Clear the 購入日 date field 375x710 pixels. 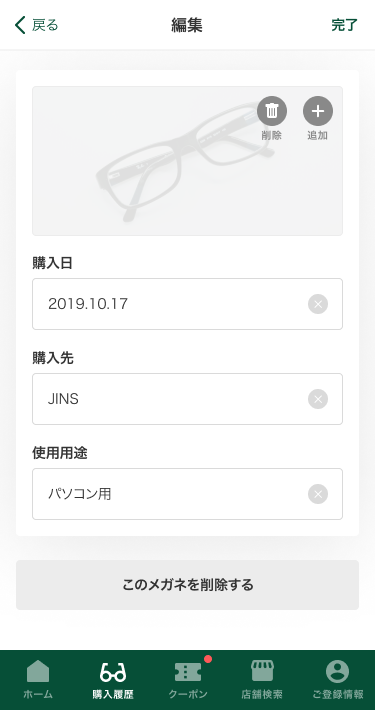pyautogui.click(x=318, y=304)
